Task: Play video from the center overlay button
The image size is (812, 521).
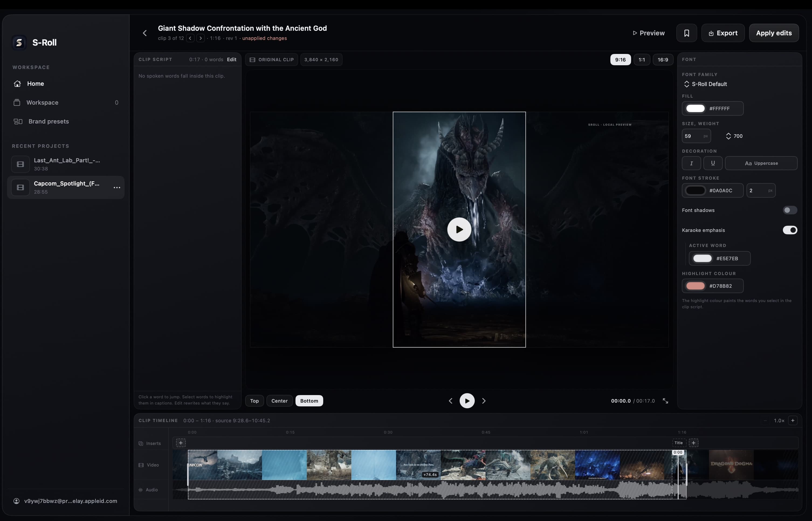Action: [x=459, y=229]
